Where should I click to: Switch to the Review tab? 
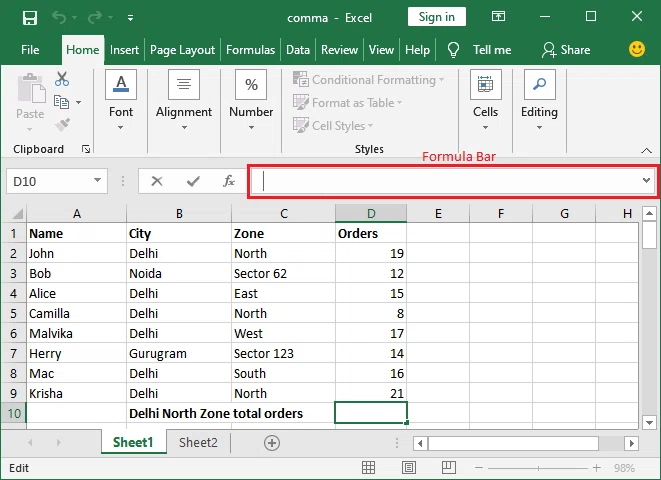click(x=339, y=50)
